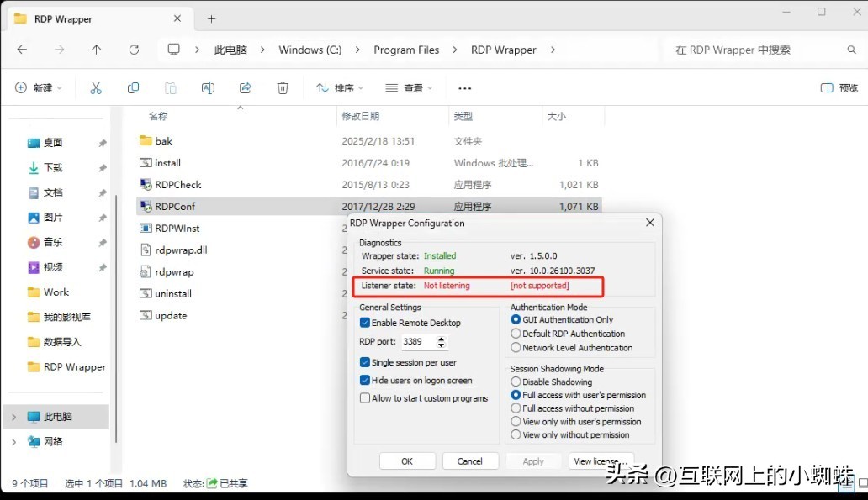Toggle the 预览 preview pane
The image size is (868, 500).
point(839,88)
